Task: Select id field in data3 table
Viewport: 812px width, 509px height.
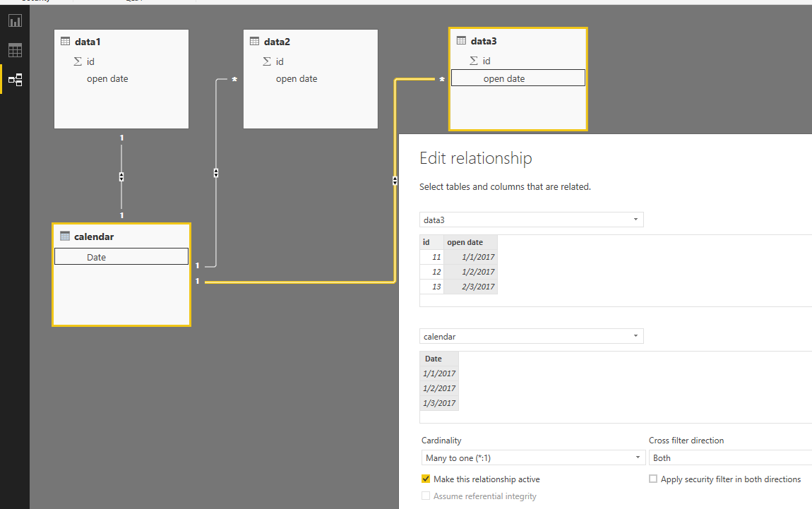Action: (486, 61)
